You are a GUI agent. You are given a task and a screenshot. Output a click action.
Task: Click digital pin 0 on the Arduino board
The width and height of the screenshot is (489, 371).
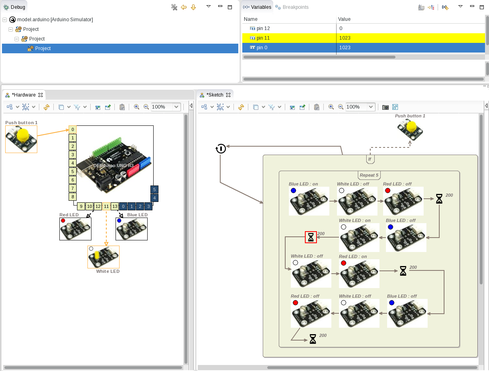point(72,129)
